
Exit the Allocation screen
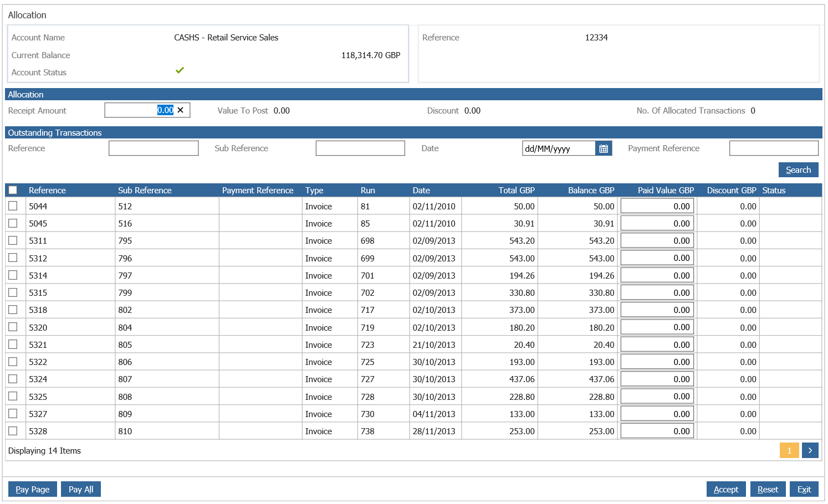pyautogui.click(x=804, y=489)
